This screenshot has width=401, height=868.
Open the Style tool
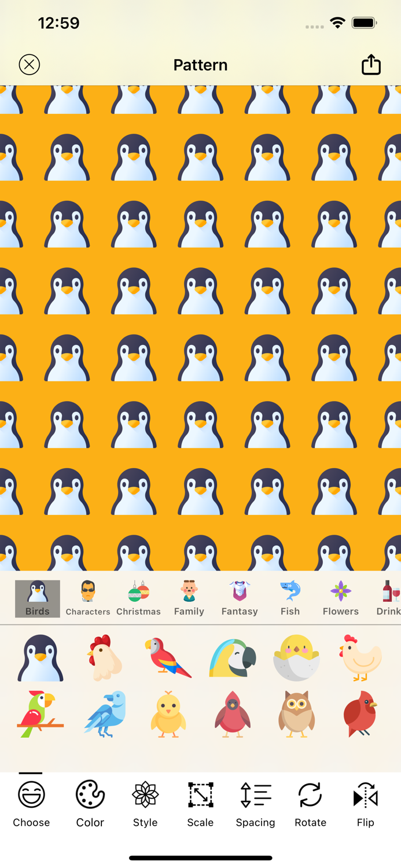145,804
